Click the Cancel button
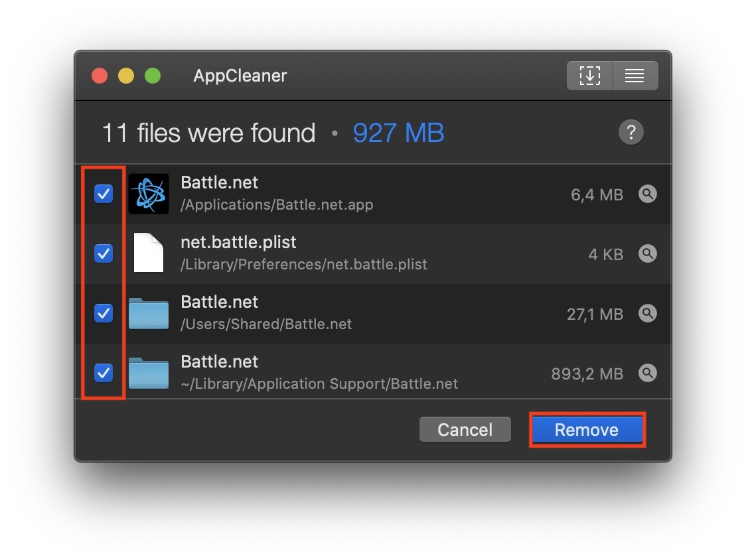Viewport: 746px width, 560px height. pos(465,430)
